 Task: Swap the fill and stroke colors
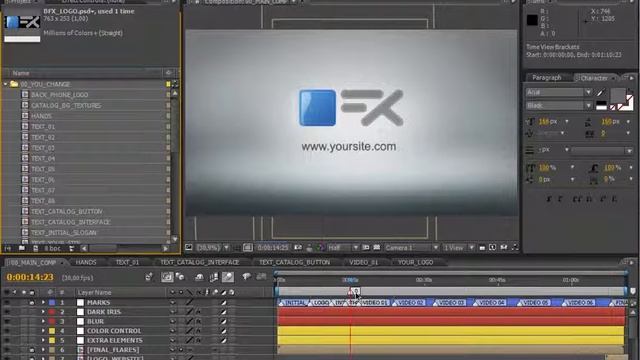click(631, 91)
